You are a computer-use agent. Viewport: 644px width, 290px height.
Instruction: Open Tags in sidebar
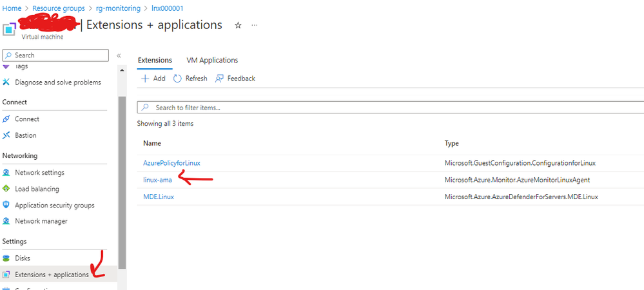21,66
